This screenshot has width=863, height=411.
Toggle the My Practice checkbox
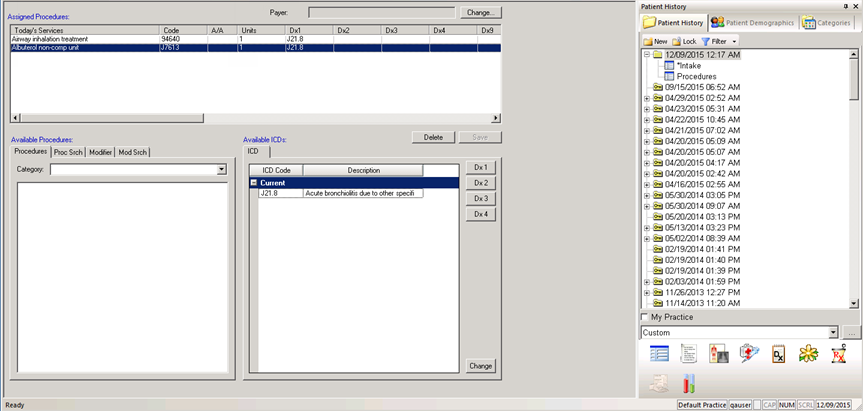(x=644, y=317)
